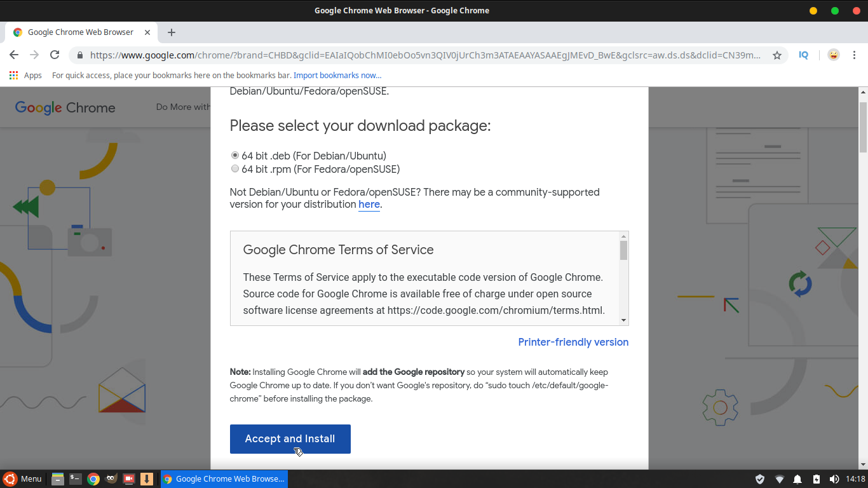Reload the current page
Screen dimensions: 868x488
(55, 55)
